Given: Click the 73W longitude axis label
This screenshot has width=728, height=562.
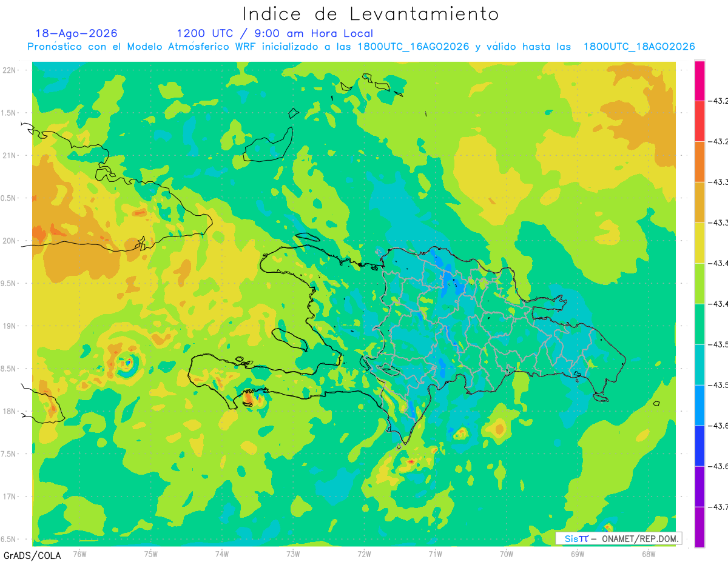Looking at the screenshot, I should (293, 554).
